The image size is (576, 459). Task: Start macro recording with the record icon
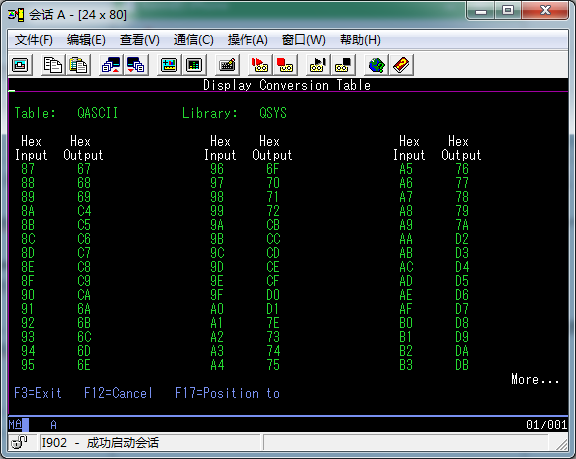point(260,65)
